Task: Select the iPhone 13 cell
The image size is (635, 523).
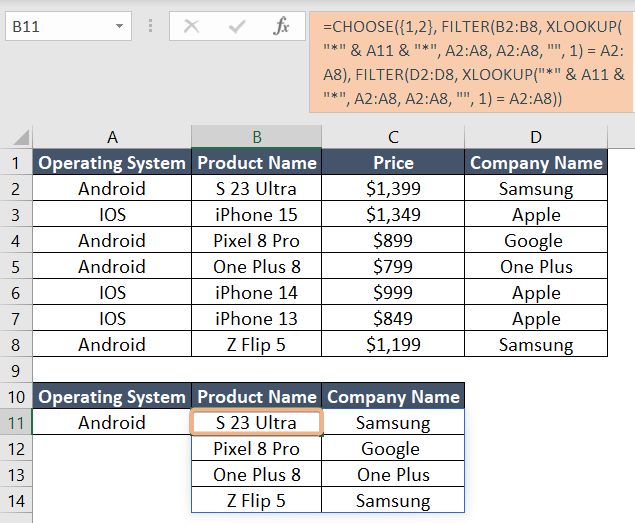Action: 256,318
